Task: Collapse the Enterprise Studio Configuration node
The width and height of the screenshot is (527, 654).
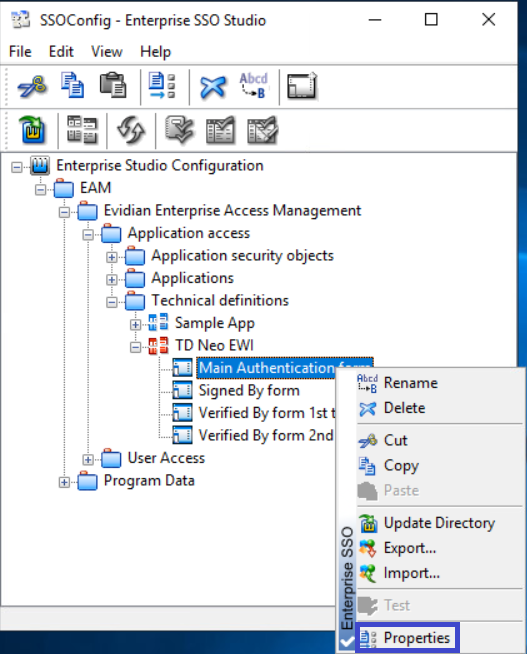Action: coord(17,167)
